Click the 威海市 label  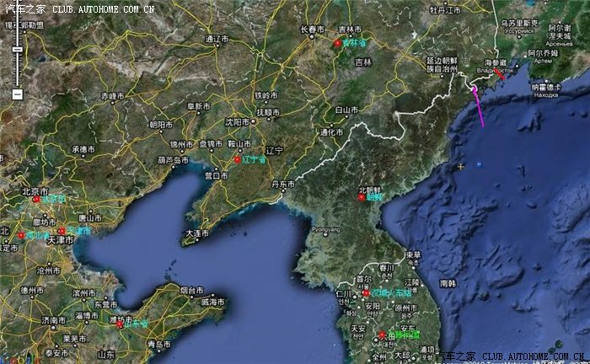[212, 302]
